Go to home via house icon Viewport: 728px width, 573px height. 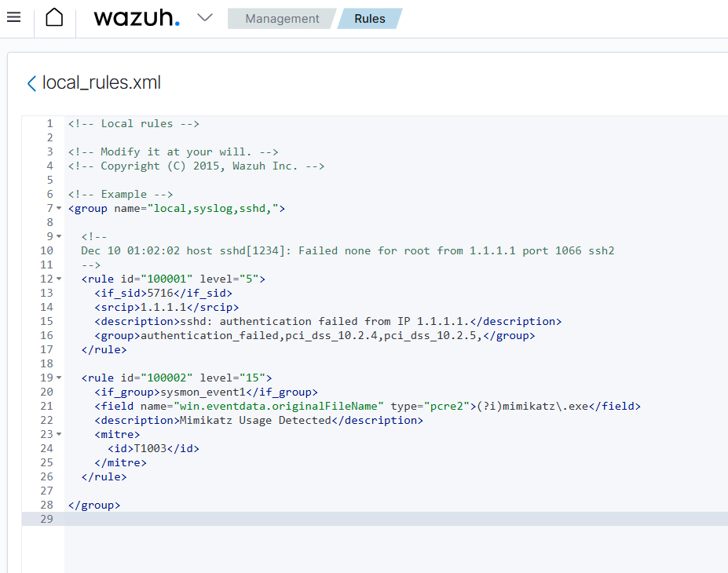point(54,18)
